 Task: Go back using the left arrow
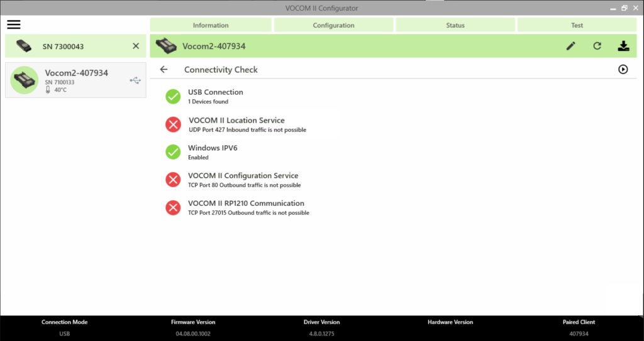(x=164, y=69)
